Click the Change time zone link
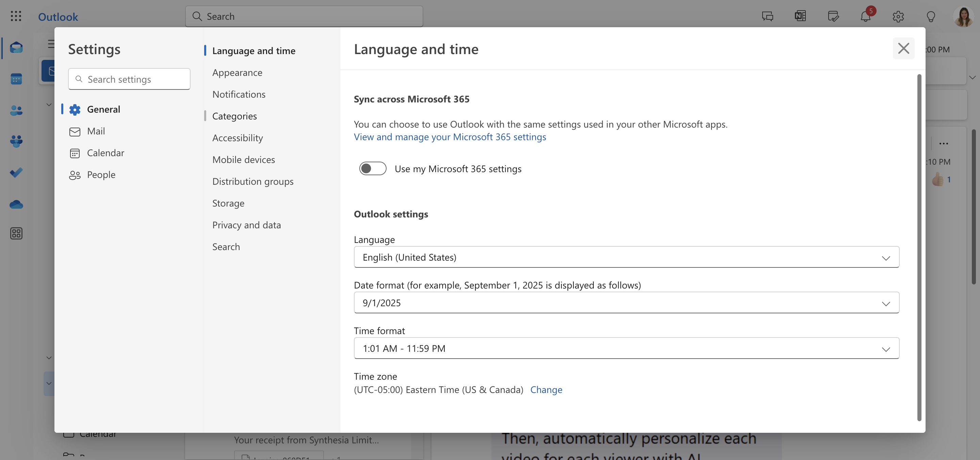This screenshot has height=460, width=980. [x=546, y=389]
